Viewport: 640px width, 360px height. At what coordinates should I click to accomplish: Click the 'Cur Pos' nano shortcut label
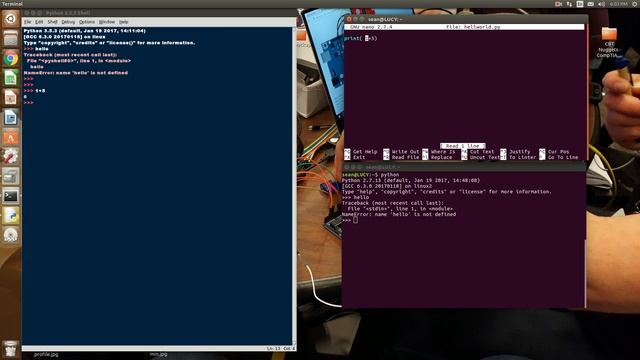click(558, 151)
